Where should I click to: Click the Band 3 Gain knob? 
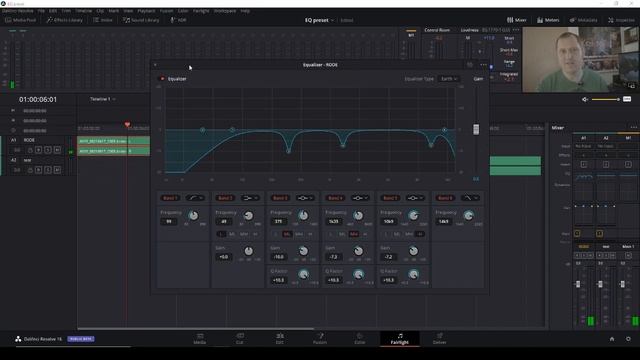click(x=303, y=251)
